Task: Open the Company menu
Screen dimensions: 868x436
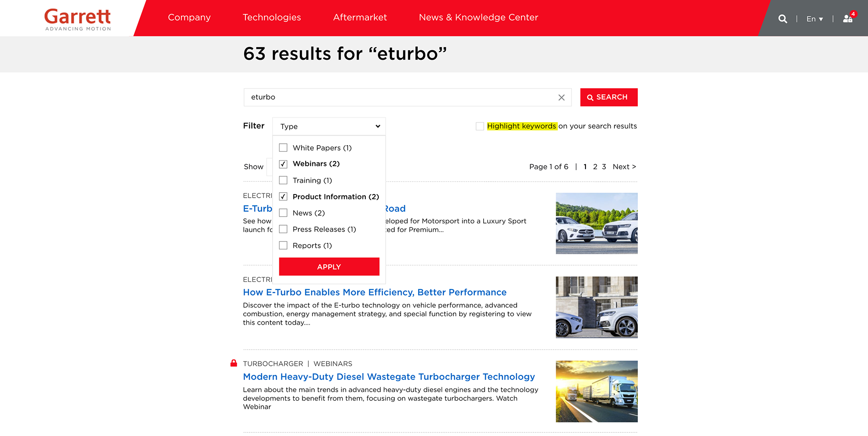Action: pos(189,18)
